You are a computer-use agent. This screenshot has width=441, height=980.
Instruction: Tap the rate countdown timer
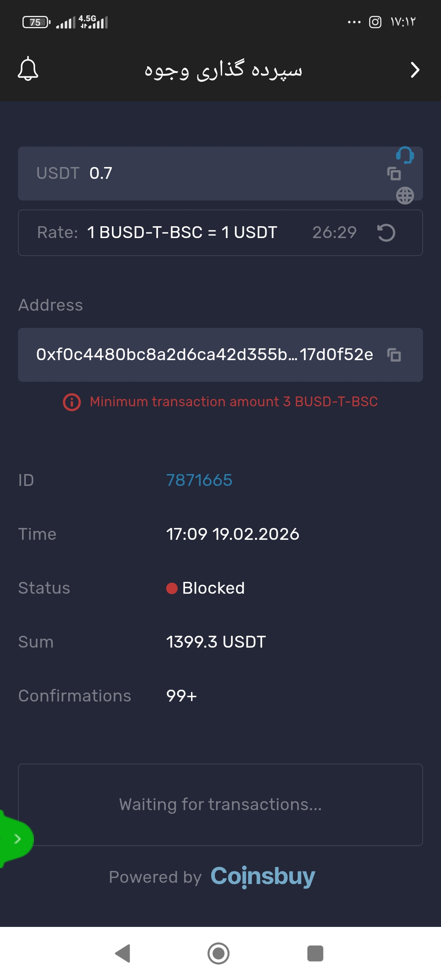click(334, 233)
